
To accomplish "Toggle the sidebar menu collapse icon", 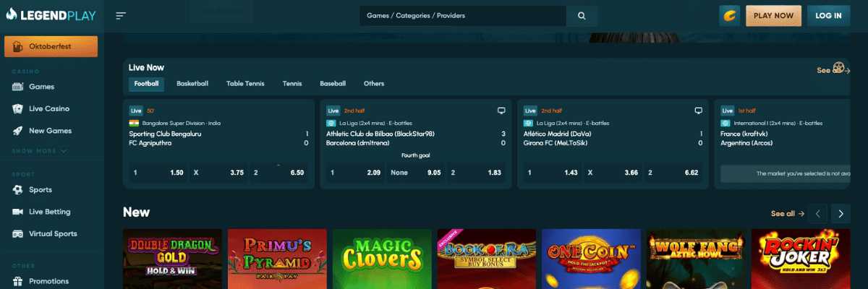I will [121, 16].
